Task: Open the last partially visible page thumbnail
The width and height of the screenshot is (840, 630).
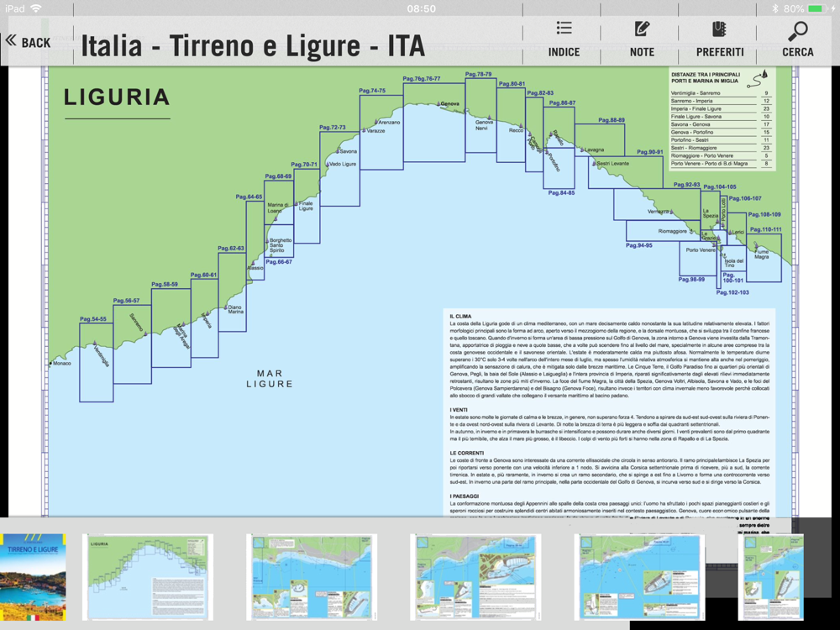Action: pyautogui.click(x=771, y=577)
